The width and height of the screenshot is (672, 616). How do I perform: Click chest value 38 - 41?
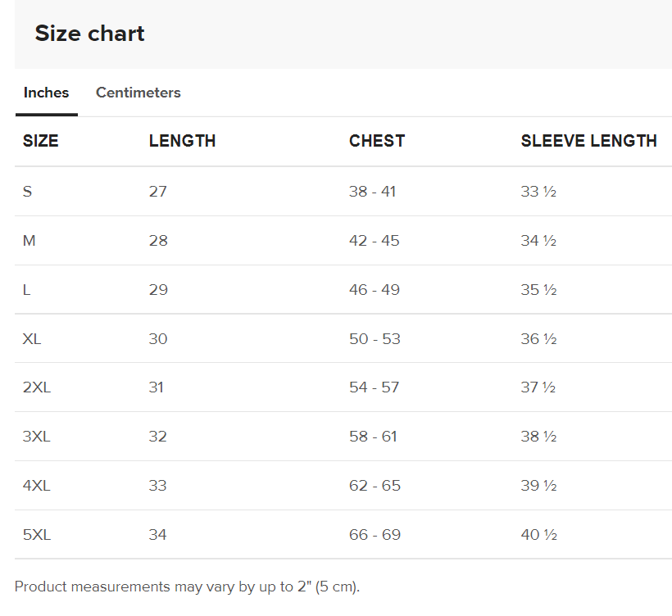372,191
